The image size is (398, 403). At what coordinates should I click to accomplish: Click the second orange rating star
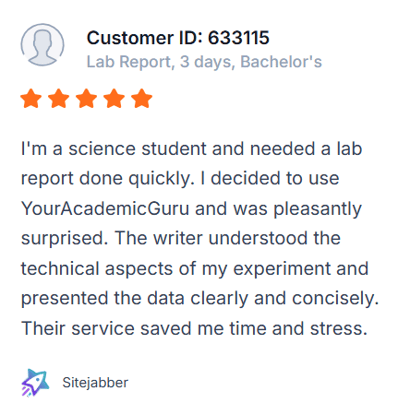pyautogui.click(x=59, y=98)
